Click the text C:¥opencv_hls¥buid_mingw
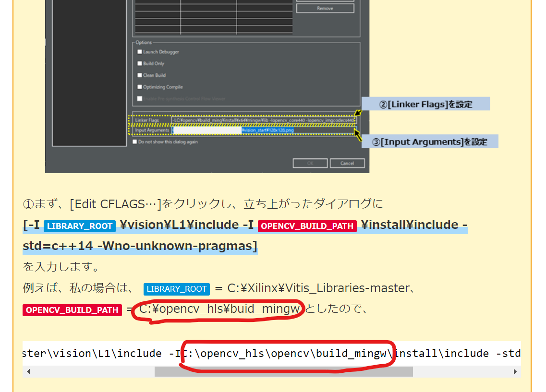Viewport: 546px width, 392px height. click(x=219, y=309)
